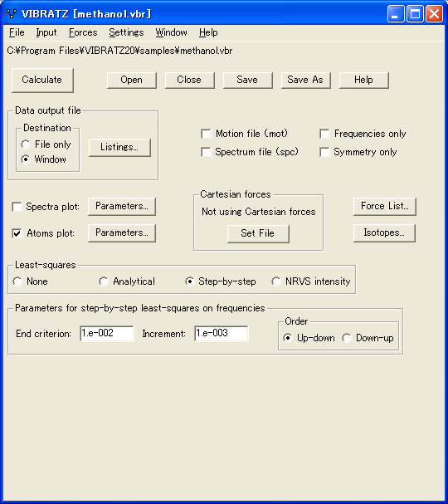The width and height of the screenshot is (448, 504).
Task: Click the Calculate button
Action: 42,80
